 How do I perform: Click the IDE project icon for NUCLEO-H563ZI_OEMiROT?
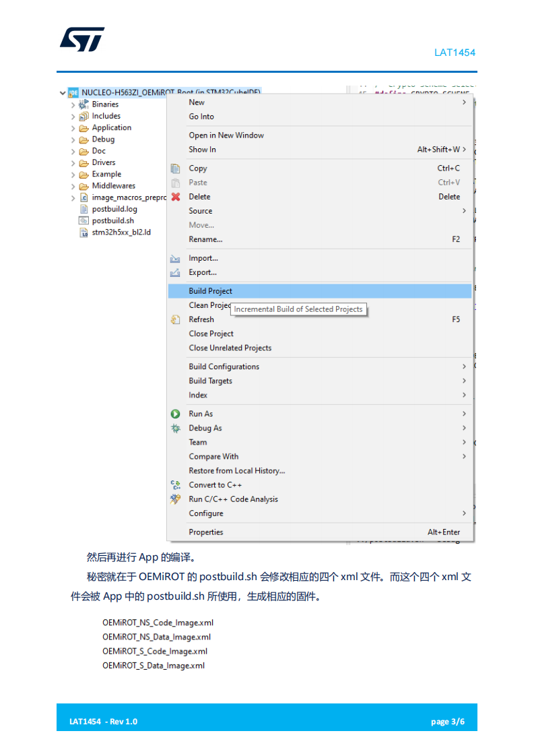73,92
